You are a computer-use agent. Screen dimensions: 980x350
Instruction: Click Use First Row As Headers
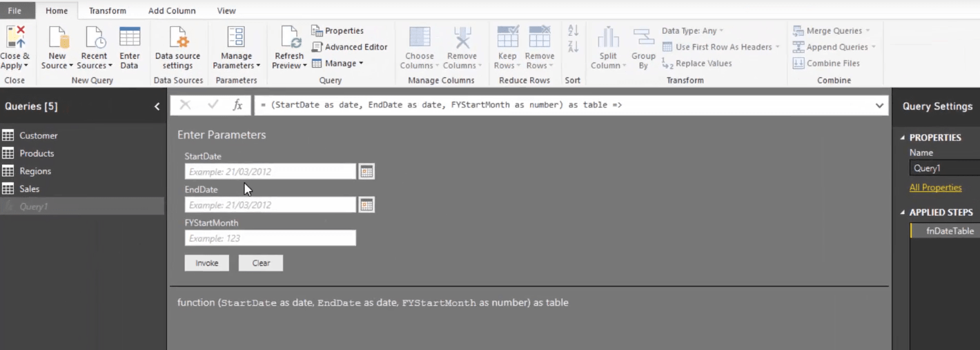coord(721,47)
